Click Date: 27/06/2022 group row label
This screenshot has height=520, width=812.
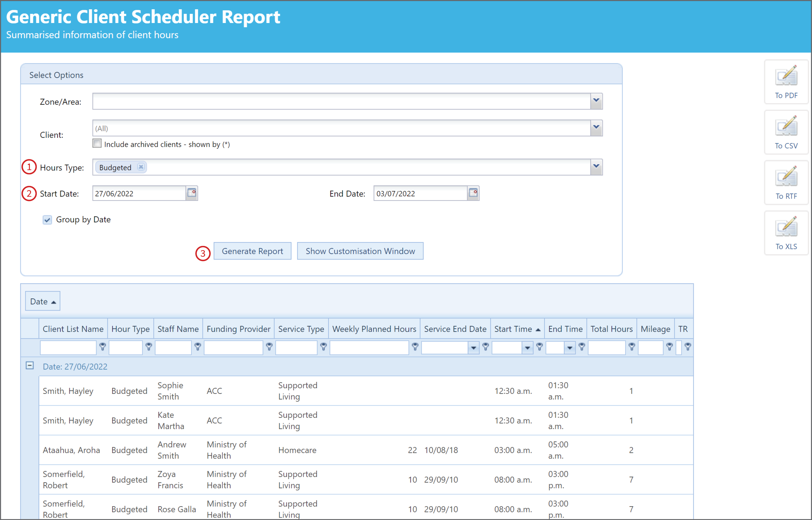[75, 366]
